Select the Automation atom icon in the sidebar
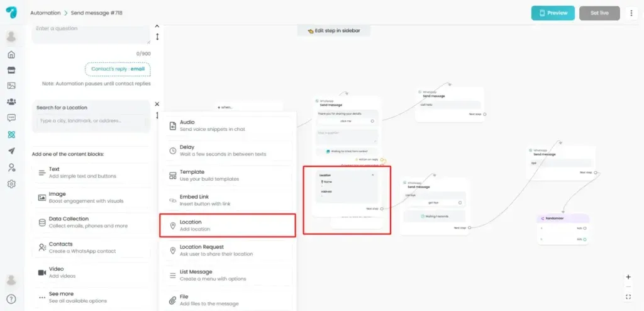Image resolution: width=644 pixels, height=311 pixels. (x=11, y=135)
